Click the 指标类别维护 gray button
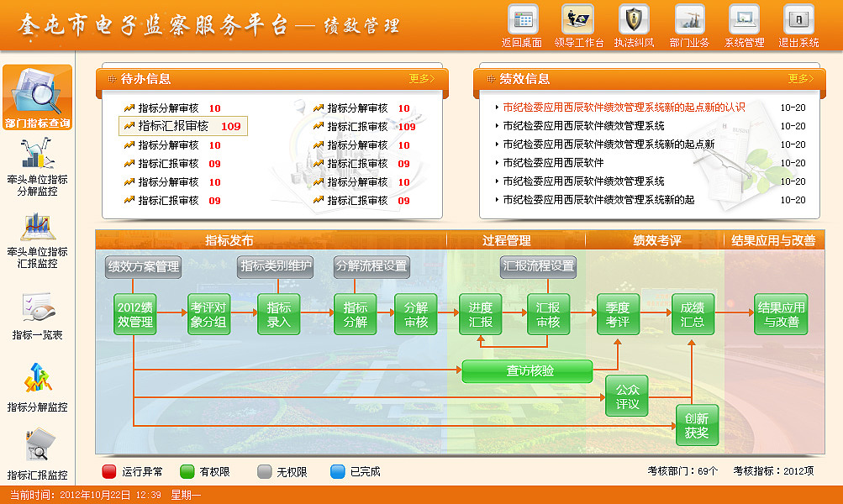 (276, 267)
